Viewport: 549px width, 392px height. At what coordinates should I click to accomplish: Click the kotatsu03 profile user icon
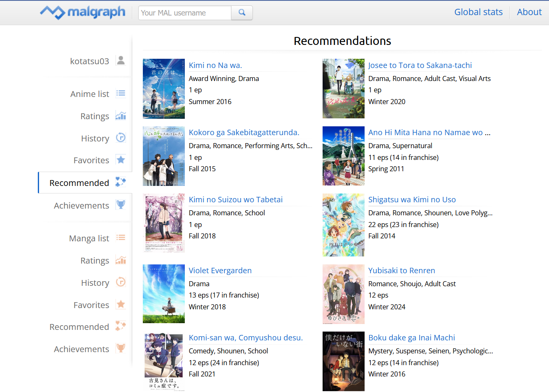[121, 60]
